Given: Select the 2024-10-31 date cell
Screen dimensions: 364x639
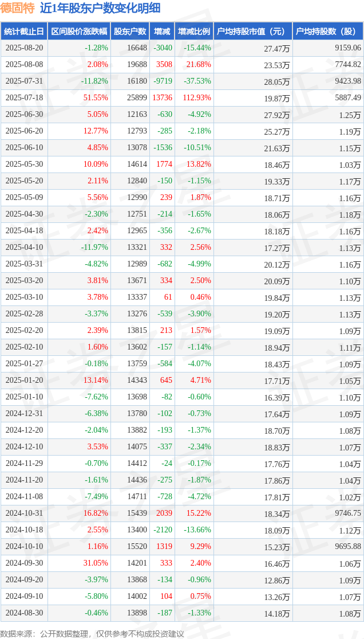Looking at the screenshot, I should (x=25, y=513).
